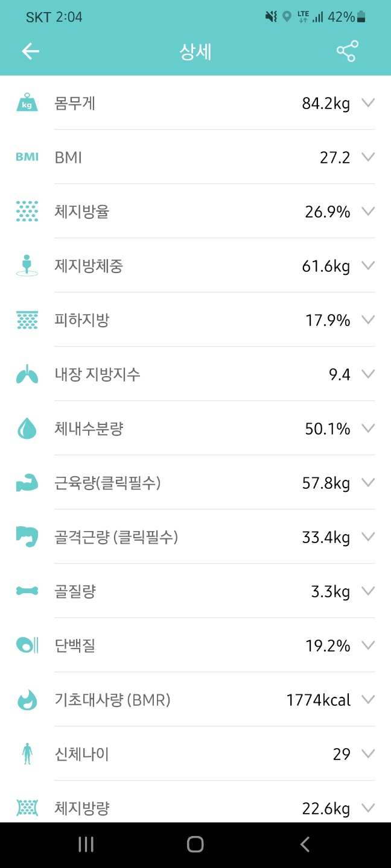Expand the 몸무게 84.2kg row chevron
This screenshot has height=868, width=391.
368,103
